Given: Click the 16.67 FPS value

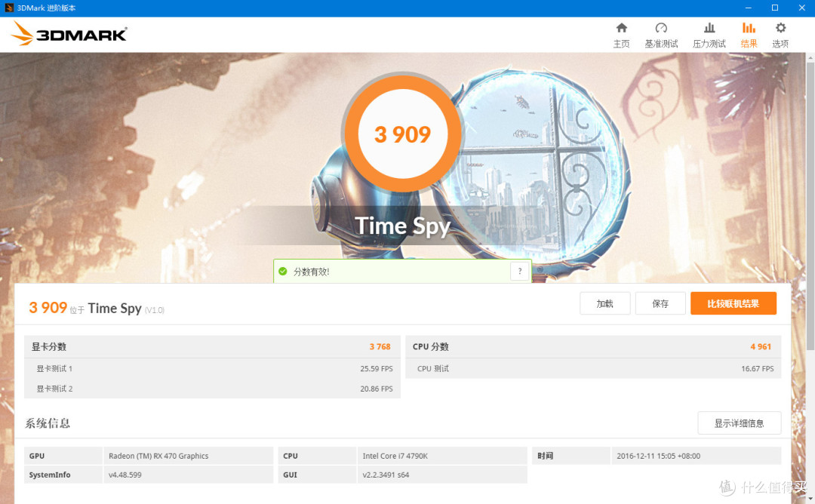Looking at the screenshot, I should (758, 368).
